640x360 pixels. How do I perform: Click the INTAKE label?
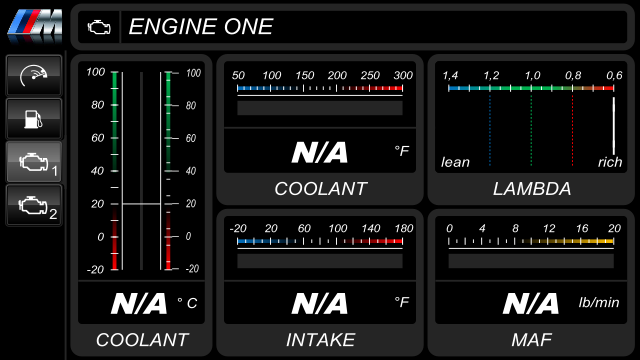(x=320, y=340)
